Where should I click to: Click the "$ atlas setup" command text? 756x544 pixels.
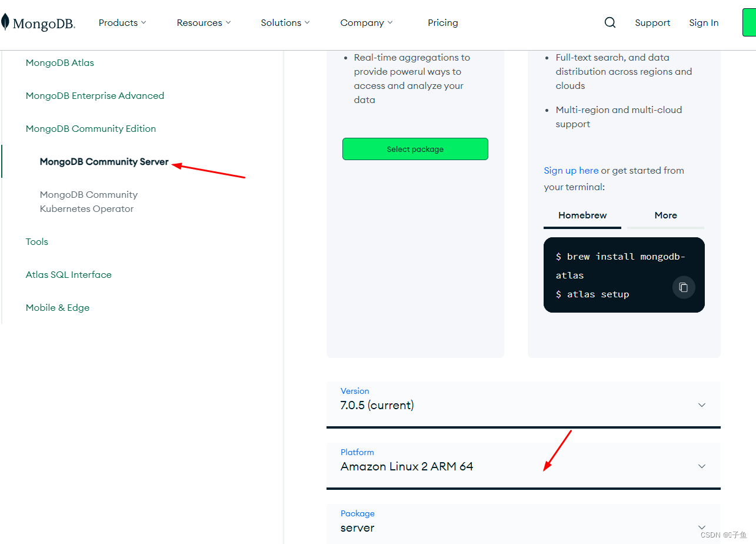[x=592, y=294]
